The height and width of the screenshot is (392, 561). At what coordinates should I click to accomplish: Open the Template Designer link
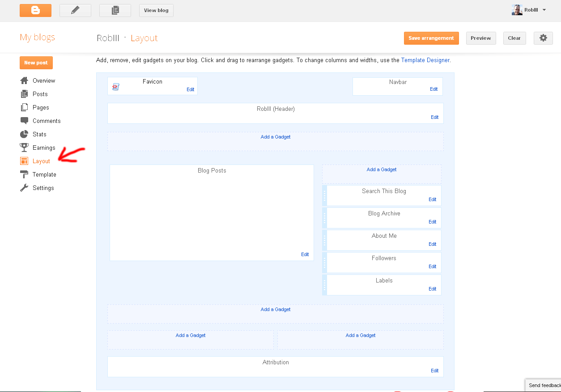click(x=425, y=60)
